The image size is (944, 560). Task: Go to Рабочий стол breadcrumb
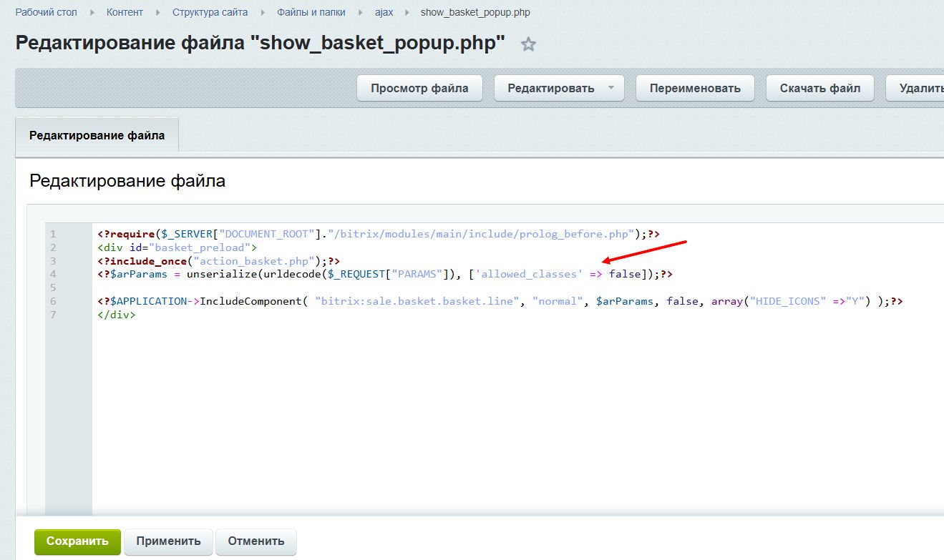(x=46, y=12)
